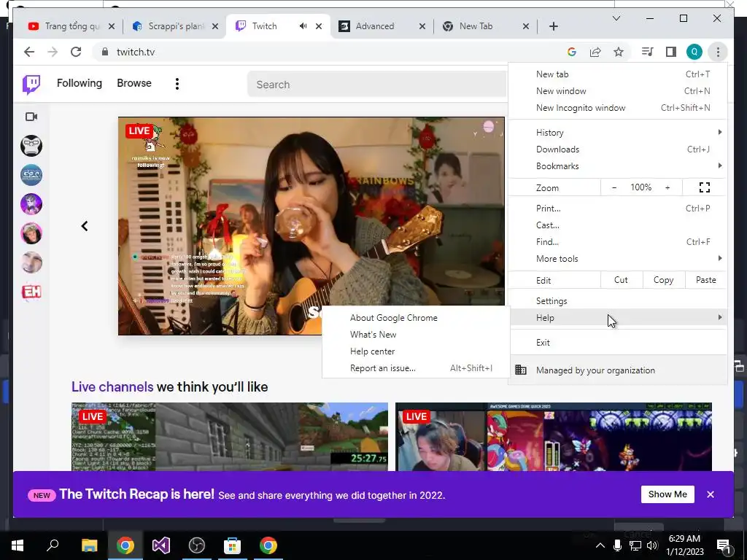
Task: Select New tab in Chrome menu
Action: click(618, 74)
